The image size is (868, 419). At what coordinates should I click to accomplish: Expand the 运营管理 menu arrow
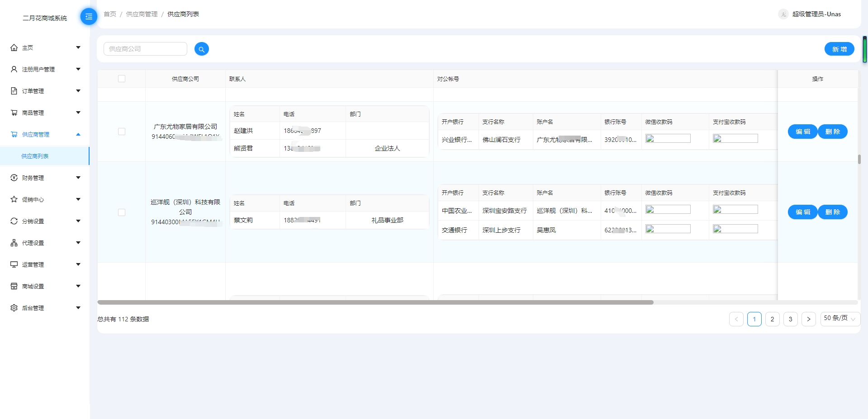pyautogui.click(x=78, y=264)
